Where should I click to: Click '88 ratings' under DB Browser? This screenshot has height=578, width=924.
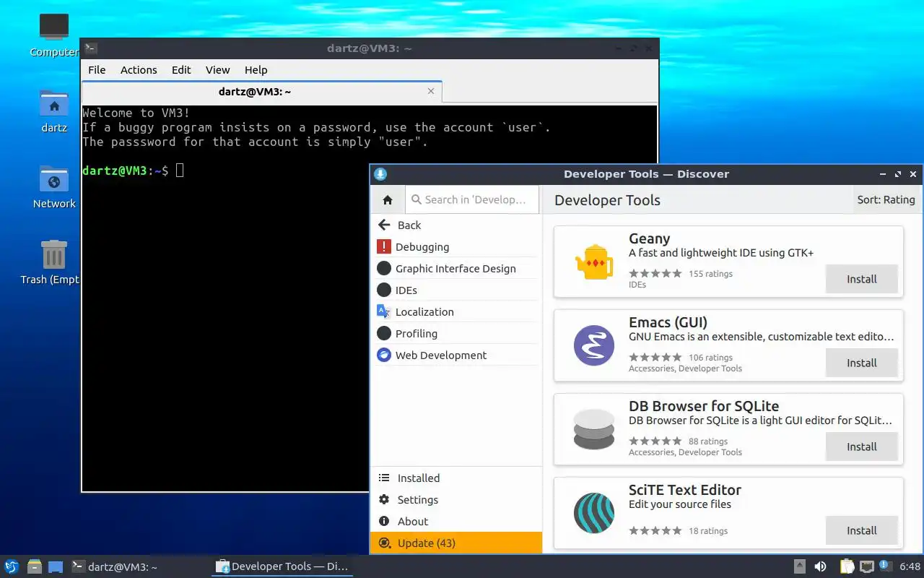point(708,441)
